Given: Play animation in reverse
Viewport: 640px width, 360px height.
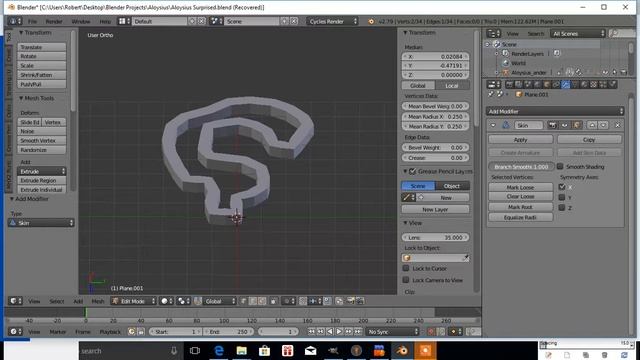Looking at the screenshot, I should 330,332.
